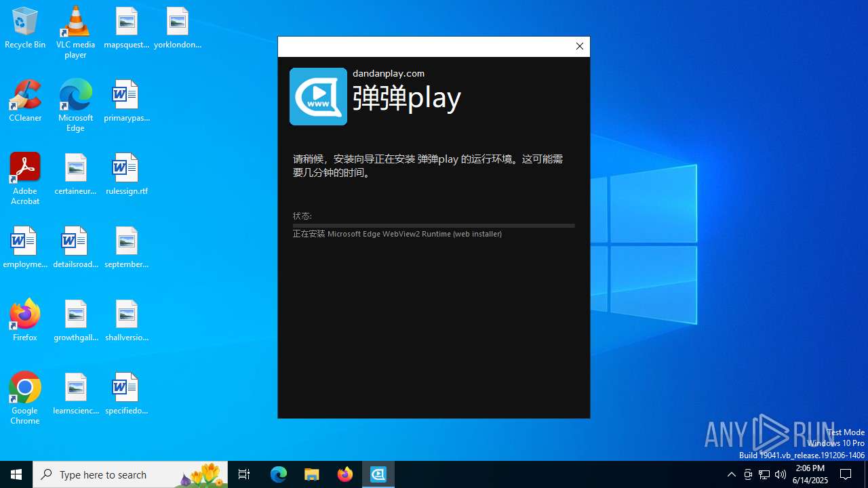Close the dandanplay installer window

click(x=579, y=47)
